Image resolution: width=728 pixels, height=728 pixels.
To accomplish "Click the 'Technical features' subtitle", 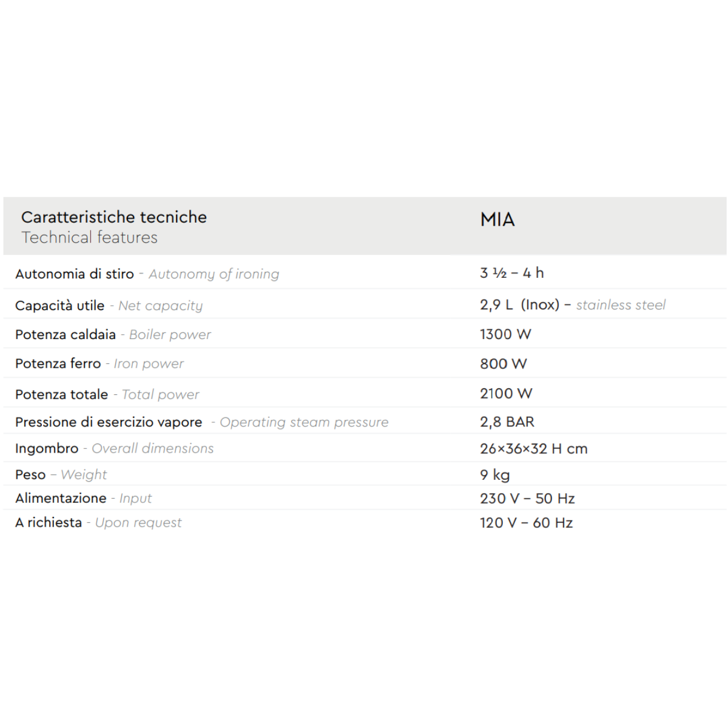I will tap(89, 238).
